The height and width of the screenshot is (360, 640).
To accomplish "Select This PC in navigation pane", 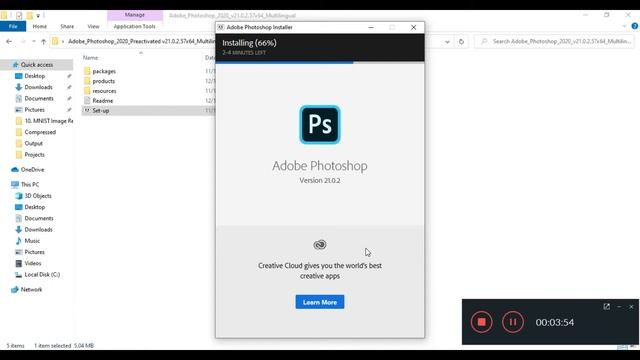I will point(30,184).
